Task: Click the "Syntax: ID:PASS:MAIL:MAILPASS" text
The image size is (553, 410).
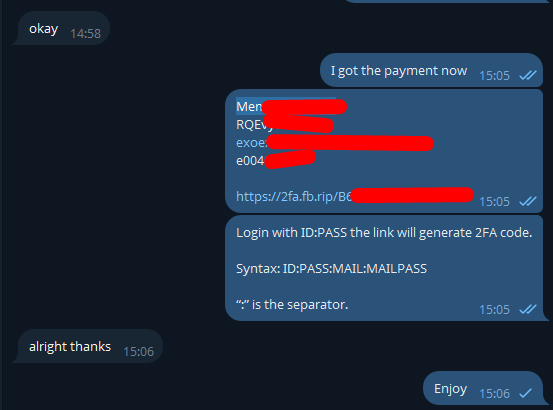Action: pos(332,269)
